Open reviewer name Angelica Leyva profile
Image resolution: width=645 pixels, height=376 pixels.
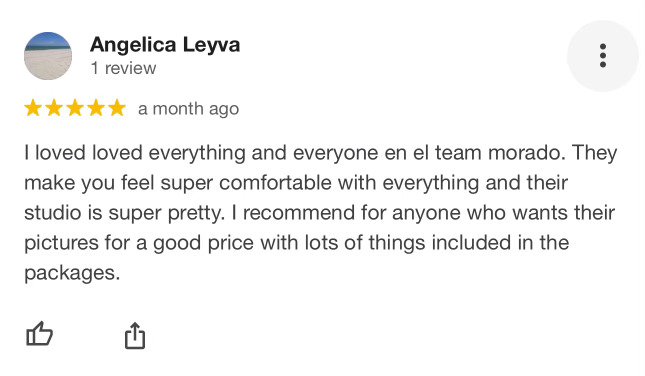(165, 44)
